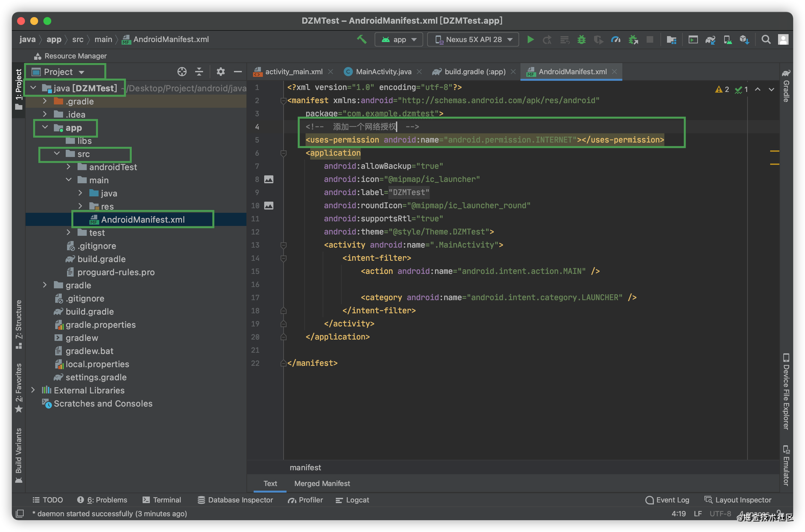Image resolution: width=805 pixels, height=532 pixels.
Task: Switch to MainActivity.java tab
Action: pos(383,72)
